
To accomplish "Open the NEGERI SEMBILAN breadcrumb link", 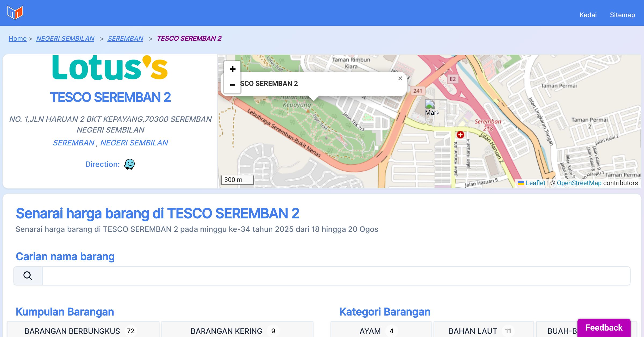I will 65,38.
